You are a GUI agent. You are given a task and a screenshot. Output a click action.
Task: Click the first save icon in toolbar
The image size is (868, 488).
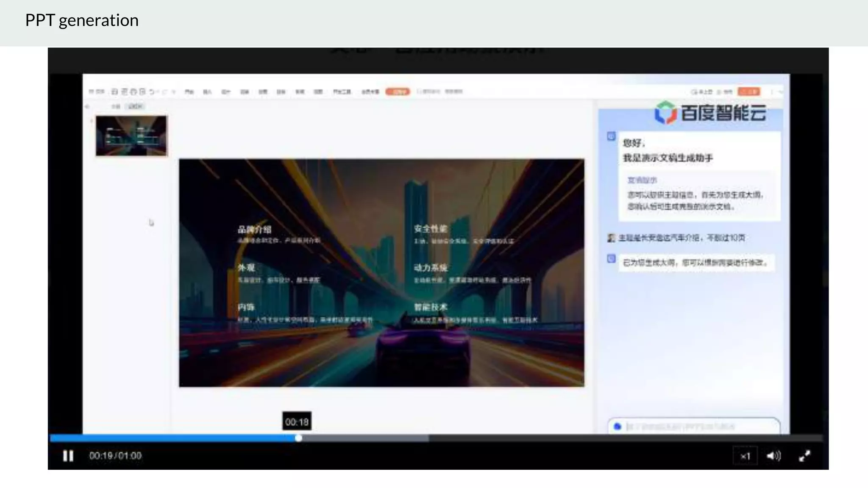tap(115, 91)
